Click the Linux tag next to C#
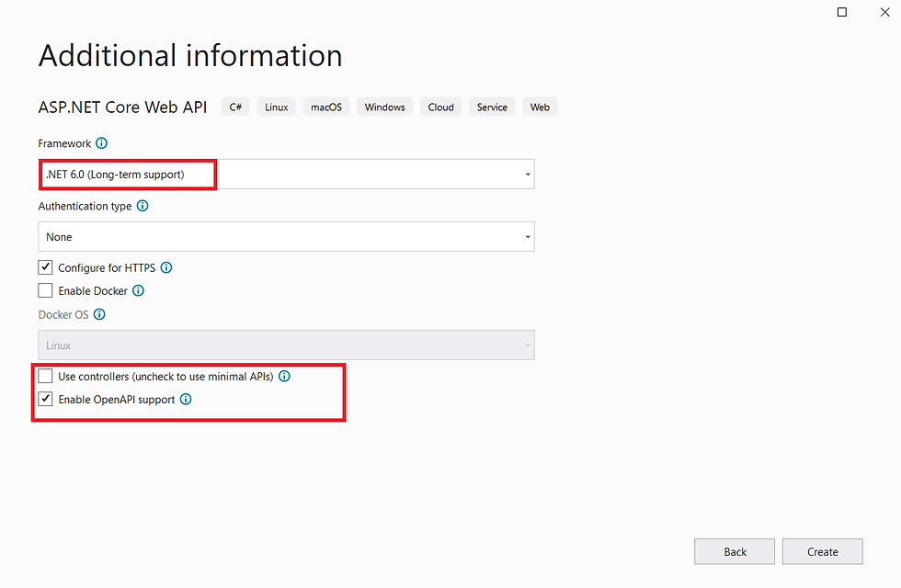Image resolution: width=901 pixels, height=588 pixels. (x=277, y=107)
